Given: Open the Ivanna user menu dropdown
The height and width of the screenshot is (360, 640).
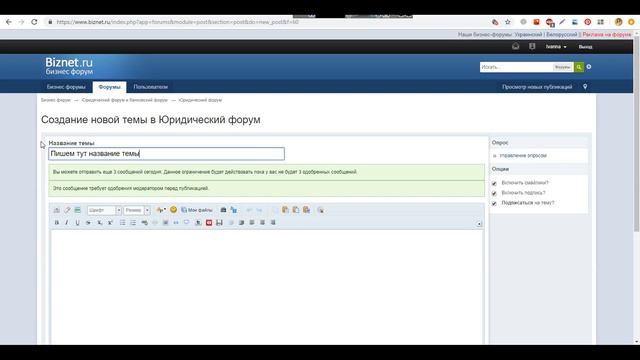Looking at the screenshot, I should [x=556, y=47].
